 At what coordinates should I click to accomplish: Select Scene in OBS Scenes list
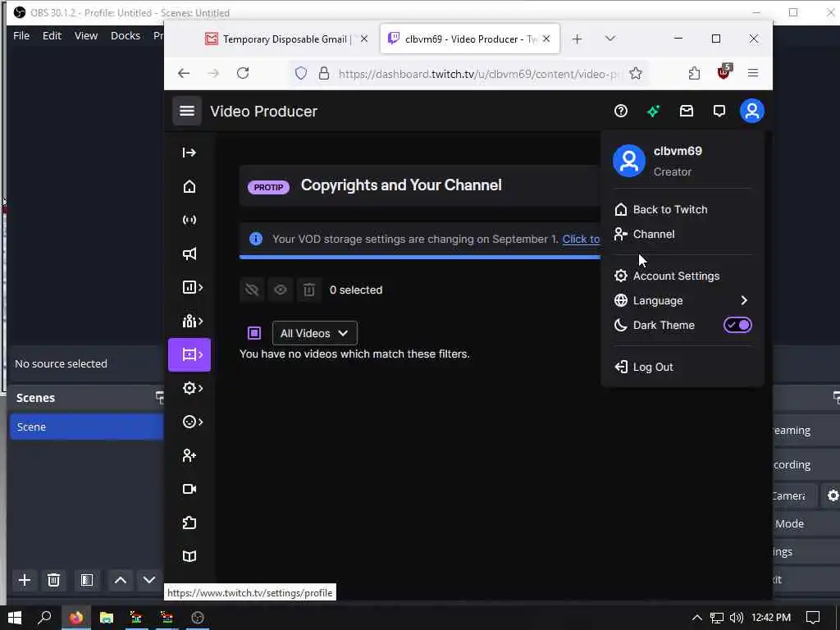(87, 427)
